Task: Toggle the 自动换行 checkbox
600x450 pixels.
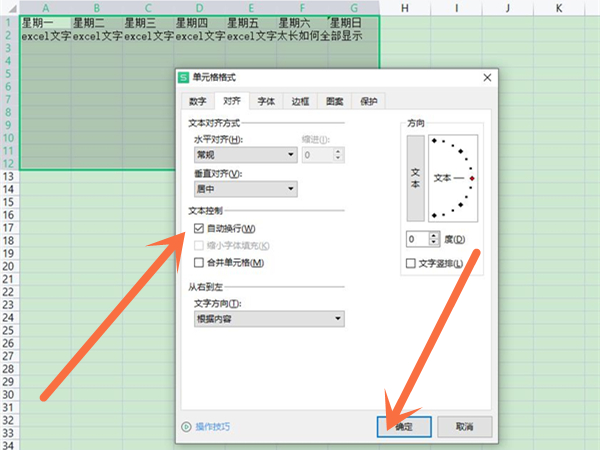Action: [199, 230]
